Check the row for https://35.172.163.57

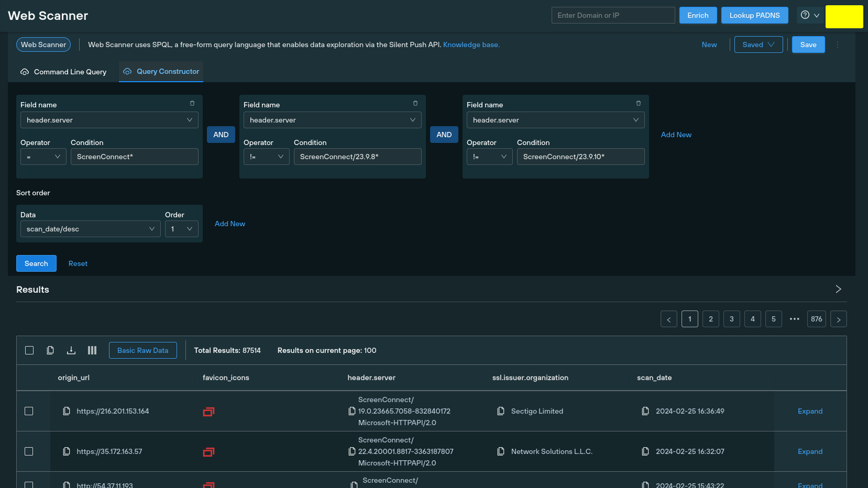(29, 451)
